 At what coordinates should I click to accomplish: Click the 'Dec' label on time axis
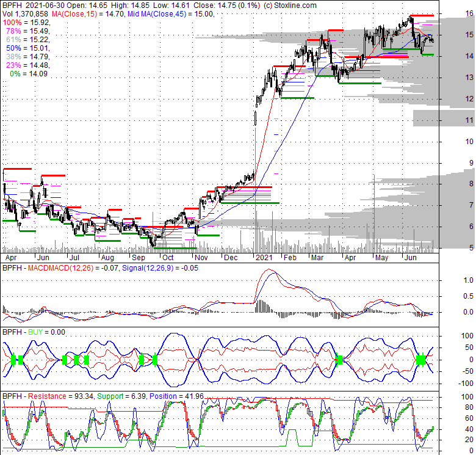[231, 258]
